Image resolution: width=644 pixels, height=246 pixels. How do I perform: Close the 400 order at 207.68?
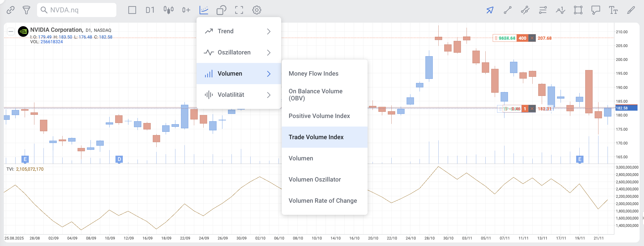[x=532, y=38]
